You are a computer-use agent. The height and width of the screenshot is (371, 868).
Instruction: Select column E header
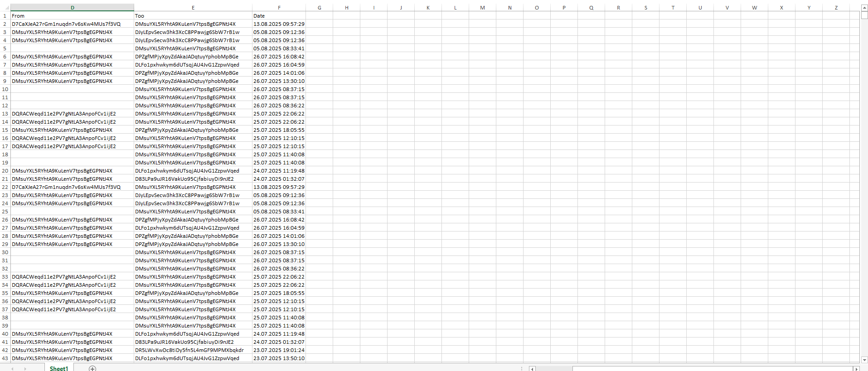[193, 8]
